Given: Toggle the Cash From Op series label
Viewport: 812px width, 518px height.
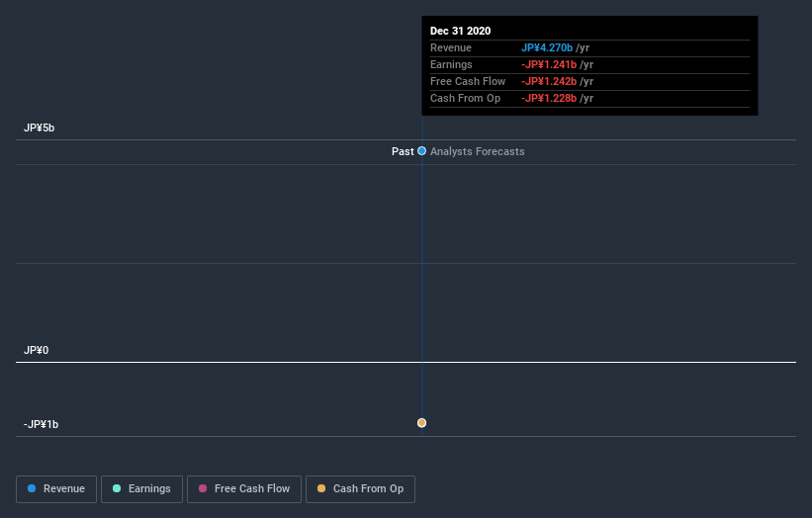Looking at the screenshot, I should click(368, 488).
